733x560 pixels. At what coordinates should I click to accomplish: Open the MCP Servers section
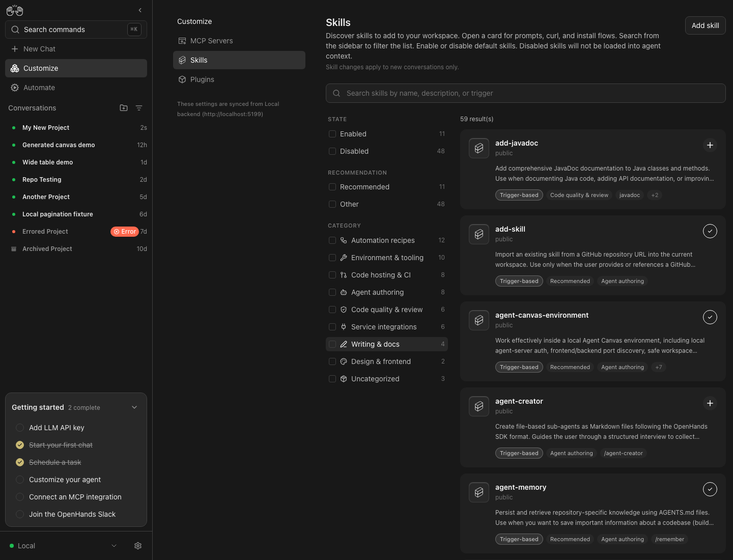(239, 41)
